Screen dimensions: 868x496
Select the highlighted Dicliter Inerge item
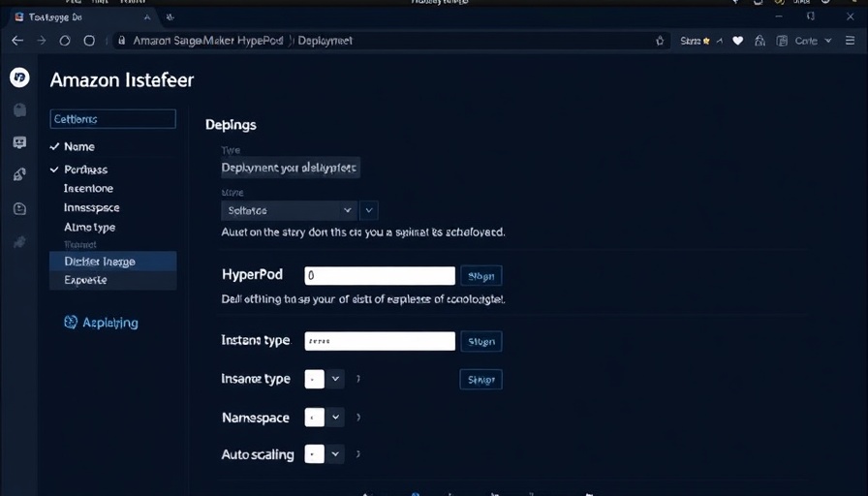[x=113, y=262]
